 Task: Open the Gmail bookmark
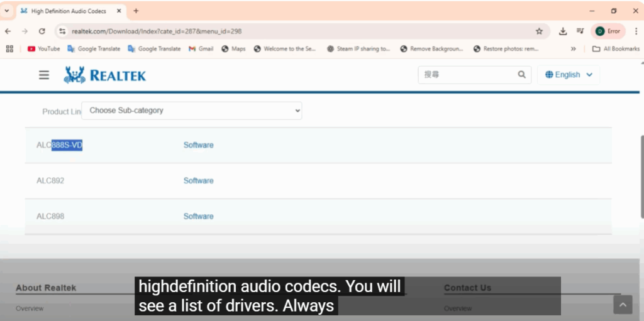(201, 49)
